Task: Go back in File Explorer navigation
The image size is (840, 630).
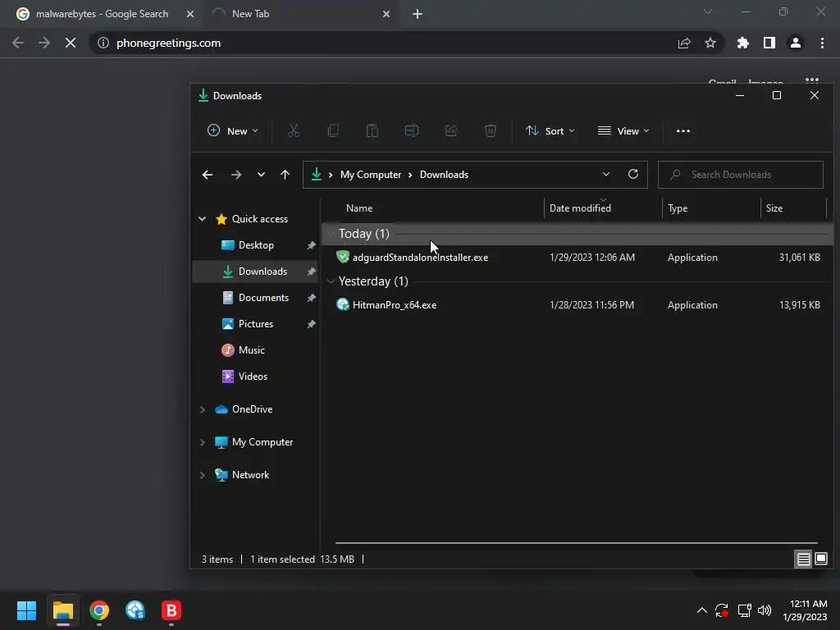Action: [208, 175]
